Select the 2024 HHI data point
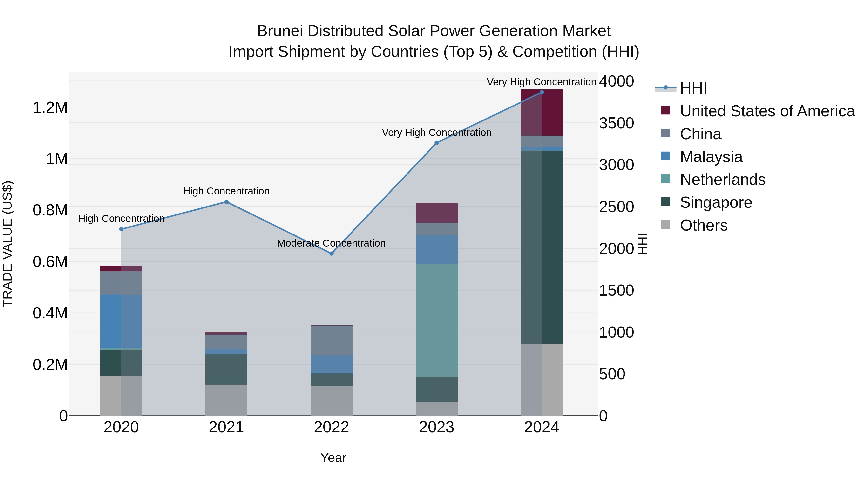Viewport: 868px width, 488px height. coord(542,92)
